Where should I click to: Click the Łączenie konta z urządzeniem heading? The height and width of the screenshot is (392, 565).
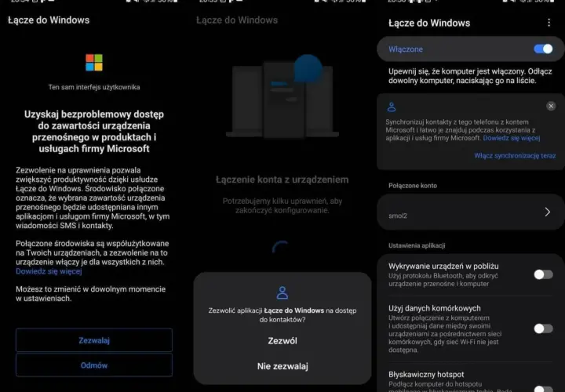click(x=282, y=180)
